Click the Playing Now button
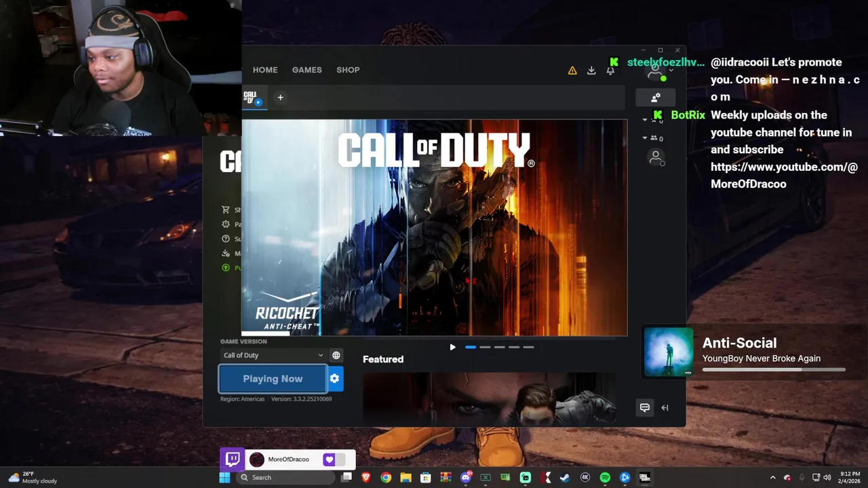This screenshot has height=488, width=868. pyautogui.click(x=273, y=379)
